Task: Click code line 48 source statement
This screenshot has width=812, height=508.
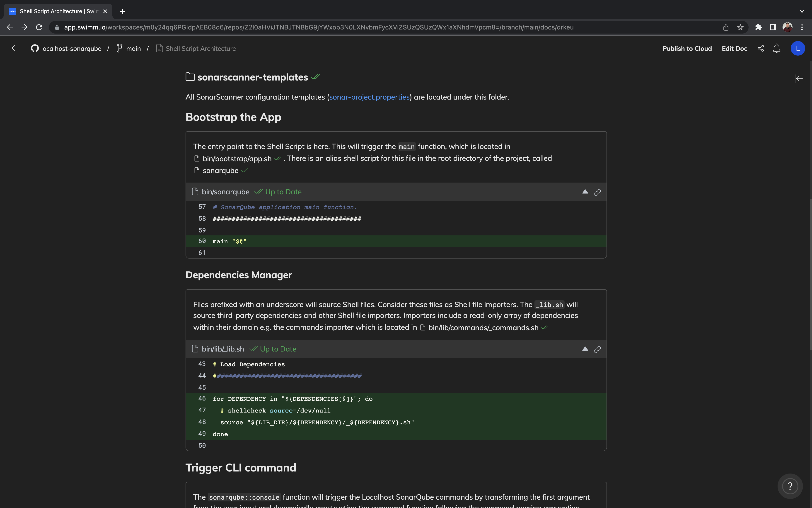Action: [x=396, y=422]
